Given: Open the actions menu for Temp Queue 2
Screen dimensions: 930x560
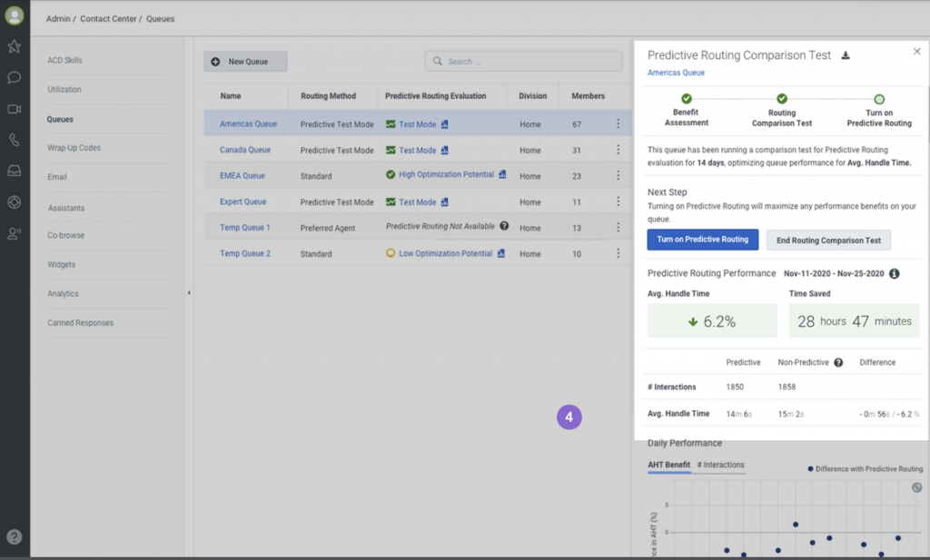Looking at the screenshot, I should tap(617, 253).
